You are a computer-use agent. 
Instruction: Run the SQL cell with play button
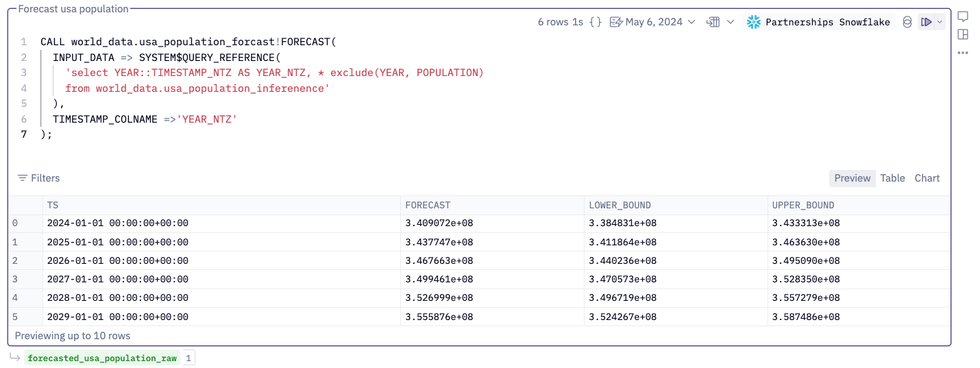pos(927,22)
